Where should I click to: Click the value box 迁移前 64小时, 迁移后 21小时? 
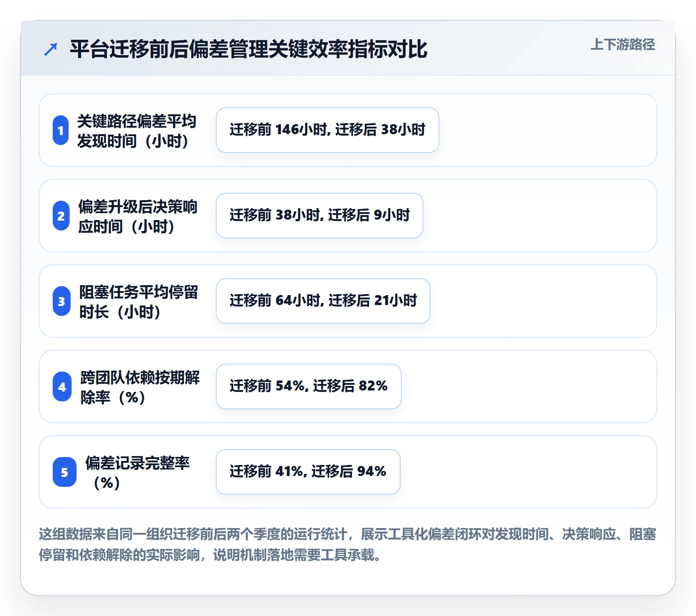(323, 301)
